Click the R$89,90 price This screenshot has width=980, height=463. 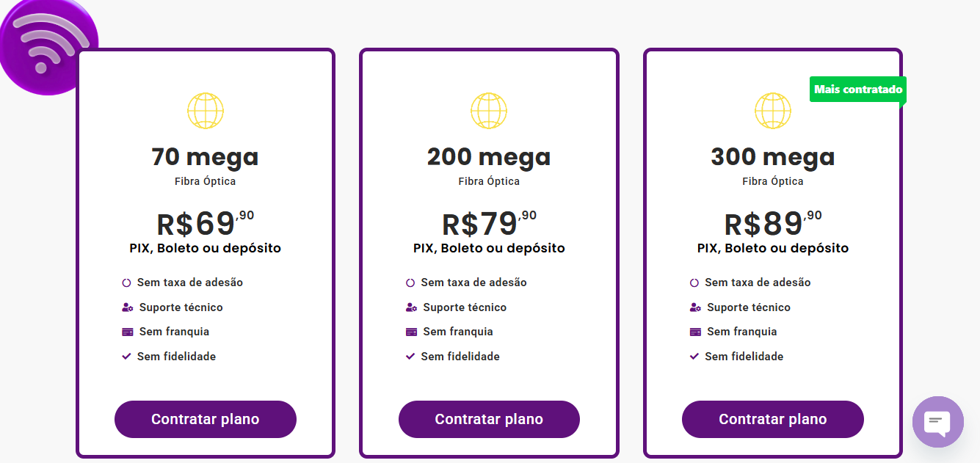tap(773, 223)
